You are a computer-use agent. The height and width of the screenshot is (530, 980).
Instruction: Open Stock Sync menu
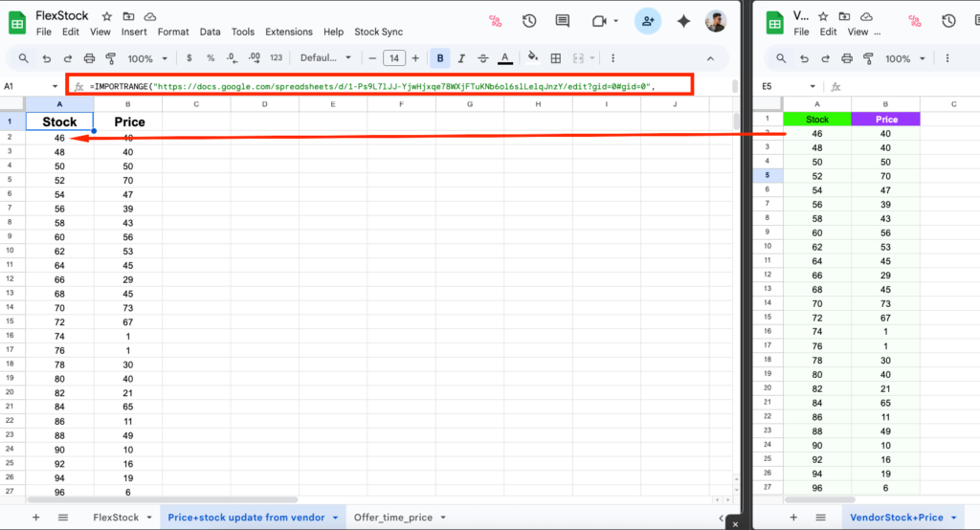click(379, 32)
